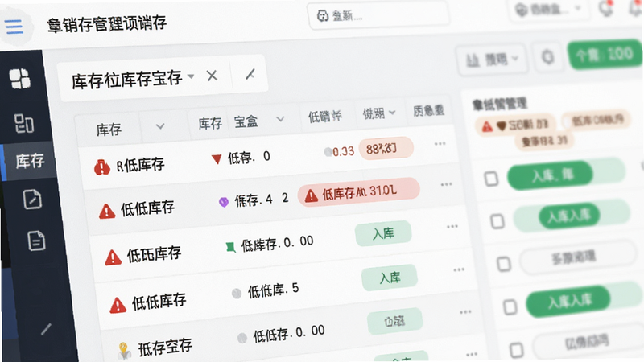This screenshot has width=644, height=362.
Task: Click the gray dot next to 0.33
Action: tap(328, 152)
